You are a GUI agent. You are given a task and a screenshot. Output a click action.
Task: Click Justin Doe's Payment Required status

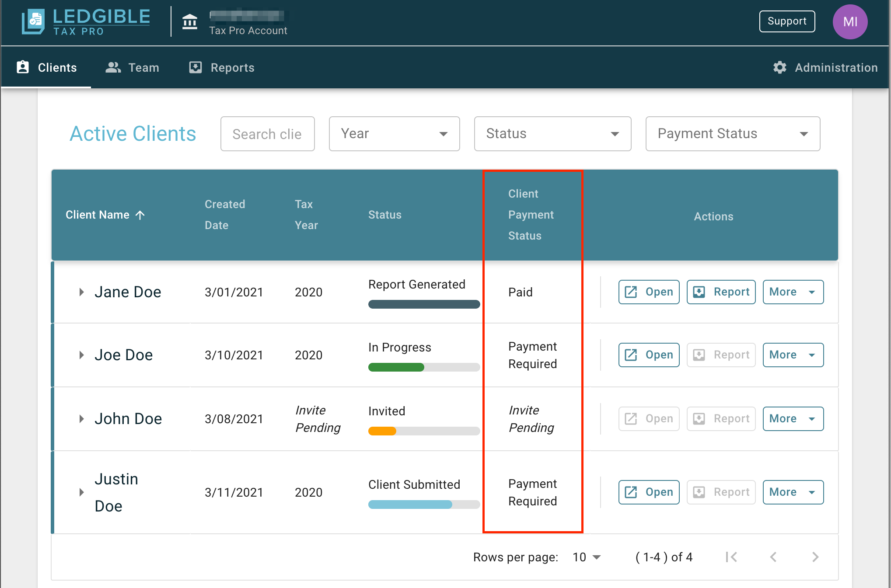(x=532, y=492)
